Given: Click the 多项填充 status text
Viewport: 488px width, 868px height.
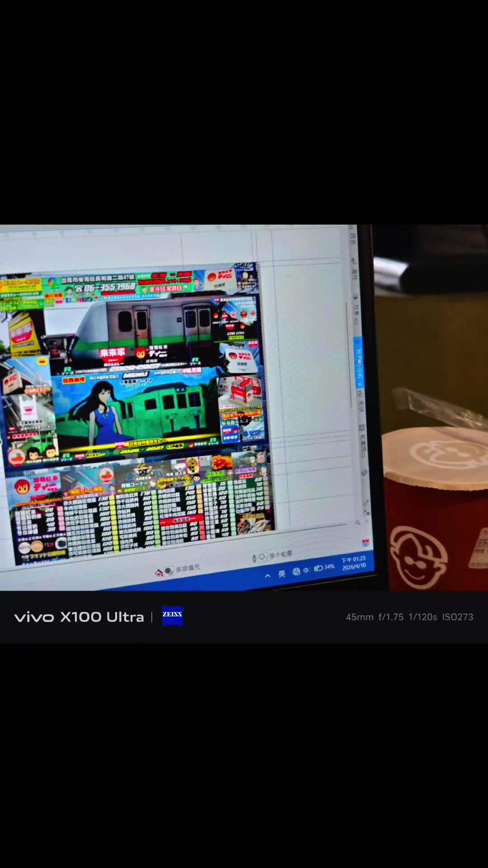Looking at the screenshot, I should 188,568.
